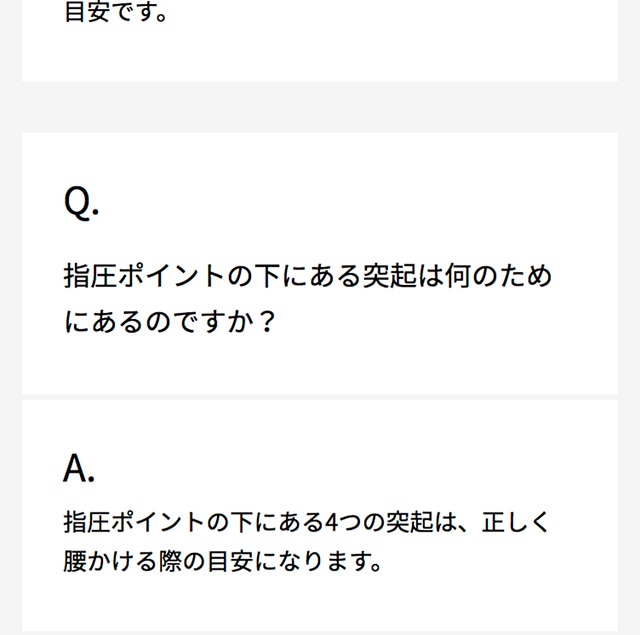
Task: Click the word 腰かける in the answer
Action: tap(105, 561)
